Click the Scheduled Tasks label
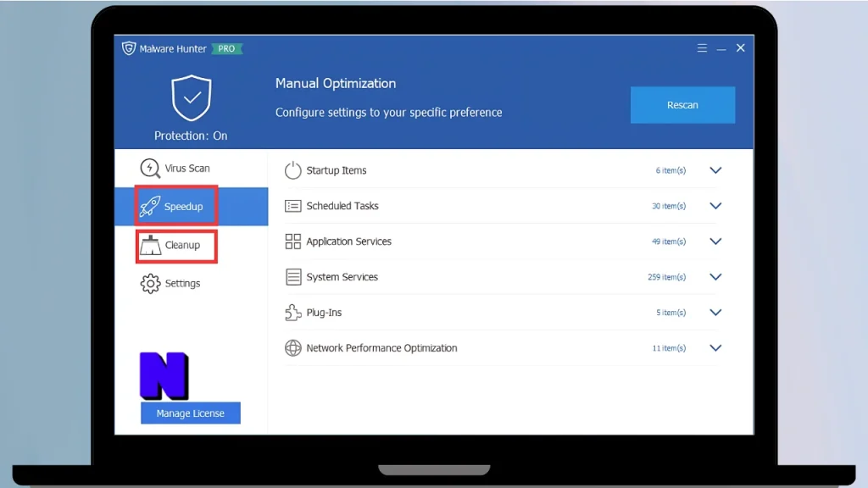The width and height of the screenshot is (868, 488). pyautogui.click(x=342, y=206)
